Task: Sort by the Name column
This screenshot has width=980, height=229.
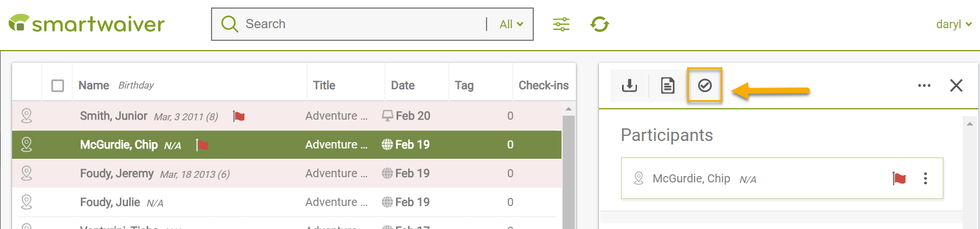Action: tap(94, 85)
